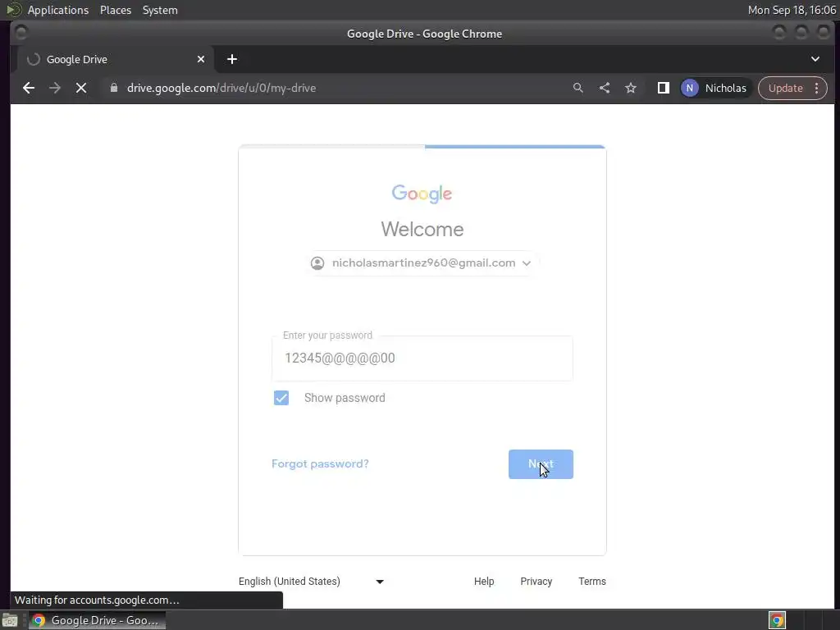Open the tab search chevron
The image size is (840, 630).
pyautogui.click(x=815, y=59)
